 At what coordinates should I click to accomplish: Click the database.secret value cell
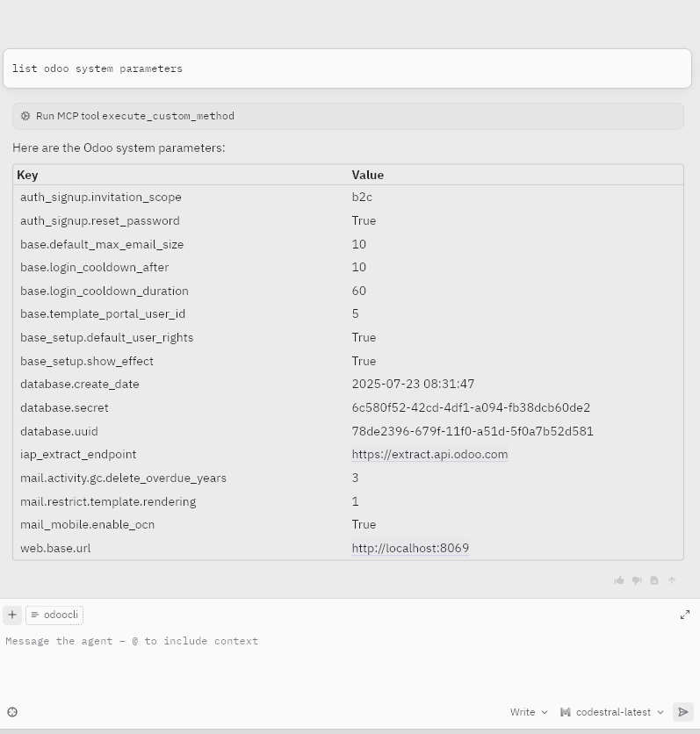tap(471, 408)
